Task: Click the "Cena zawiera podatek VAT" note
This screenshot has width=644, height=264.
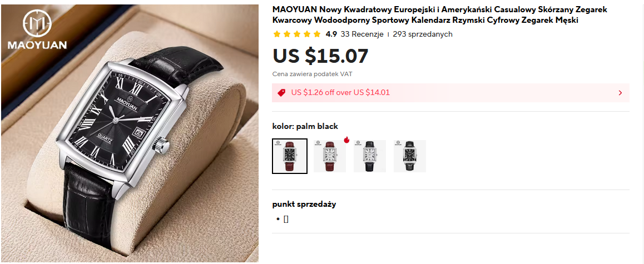Action: point(312,74)
